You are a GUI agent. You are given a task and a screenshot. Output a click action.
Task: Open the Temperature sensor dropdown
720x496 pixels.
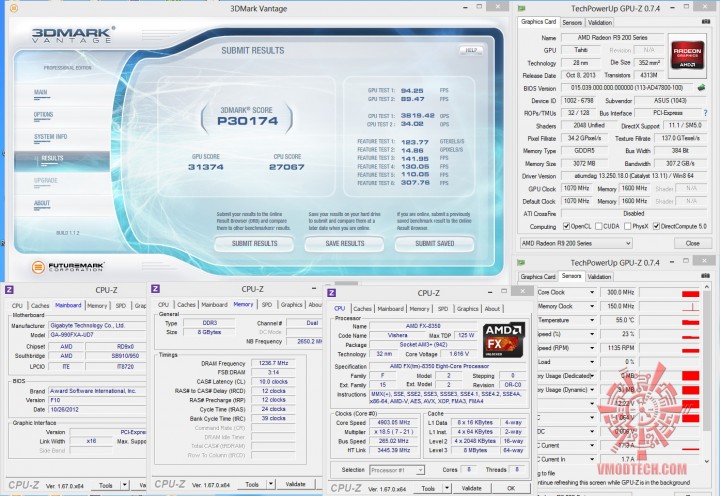(592, 320)
